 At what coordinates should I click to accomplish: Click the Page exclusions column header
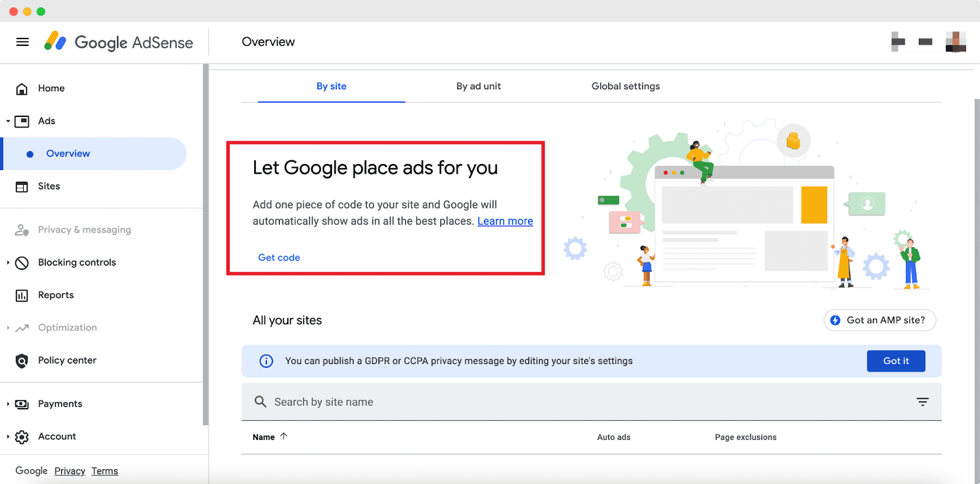tap(745, 437)
